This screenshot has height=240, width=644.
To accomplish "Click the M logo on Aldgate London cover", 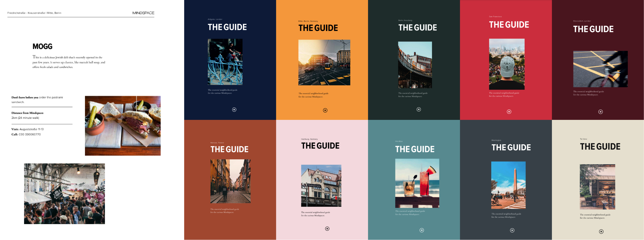I will tap(234, 110).
